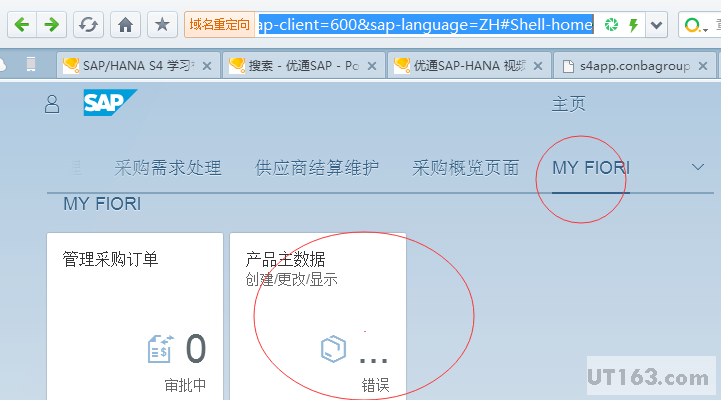Click the mobile device icon in tab bar
This screenshot has height=400, width=721.
[x=31, y=64]
